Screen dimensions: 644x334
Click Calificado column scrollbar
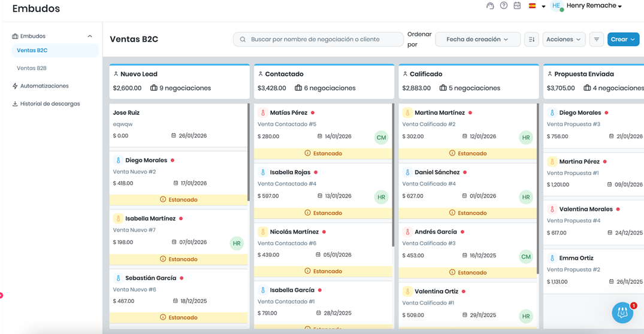(x=537, y=189)
